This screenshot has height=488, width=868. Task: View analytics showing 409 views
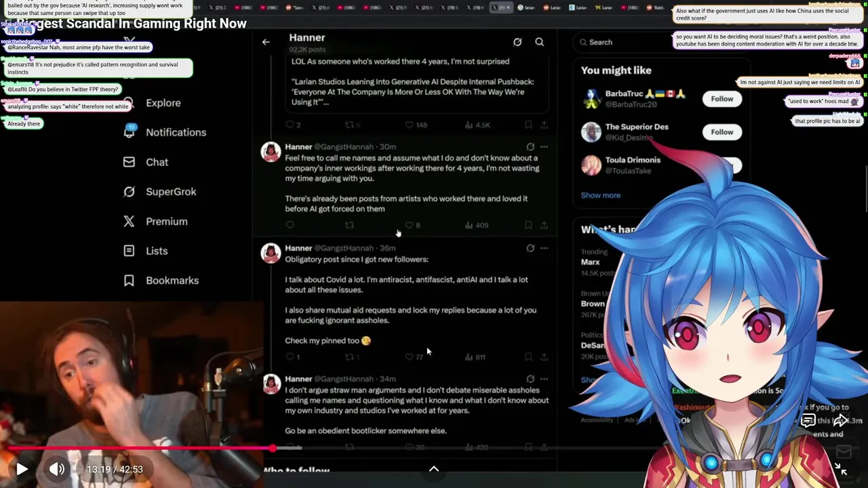click(477, 225)
